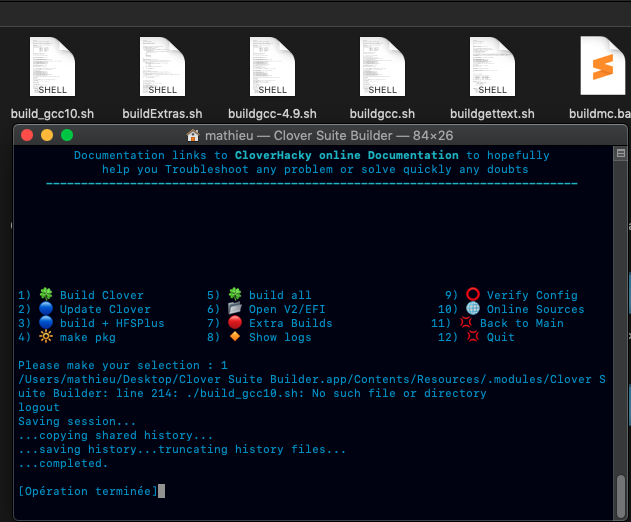Click the '[Opération terminée]' text

[88, 491]
